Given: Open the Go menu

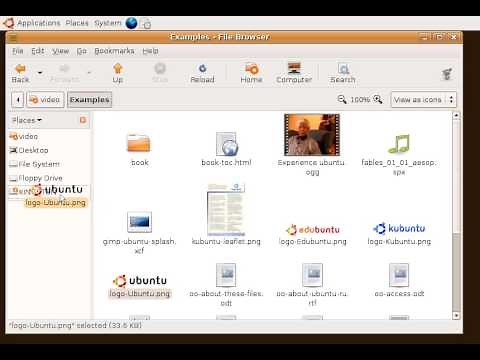Looking at the screenshot, I should (x=82, y=51).
